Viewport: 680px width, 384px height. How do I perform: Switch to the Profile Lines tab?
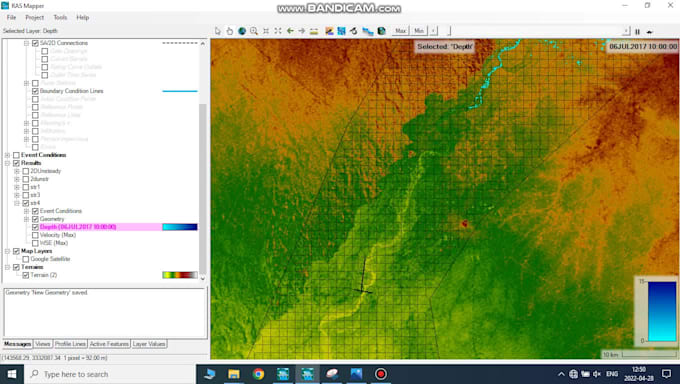(x=70, y=344)
